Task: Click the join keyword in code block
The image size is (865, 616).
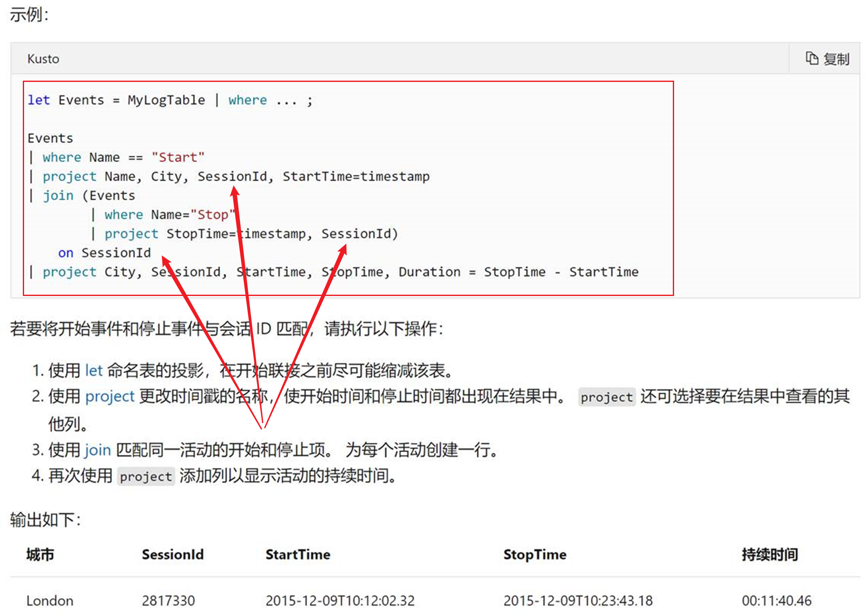Action: pyautogui.click(x=58, y=195)
